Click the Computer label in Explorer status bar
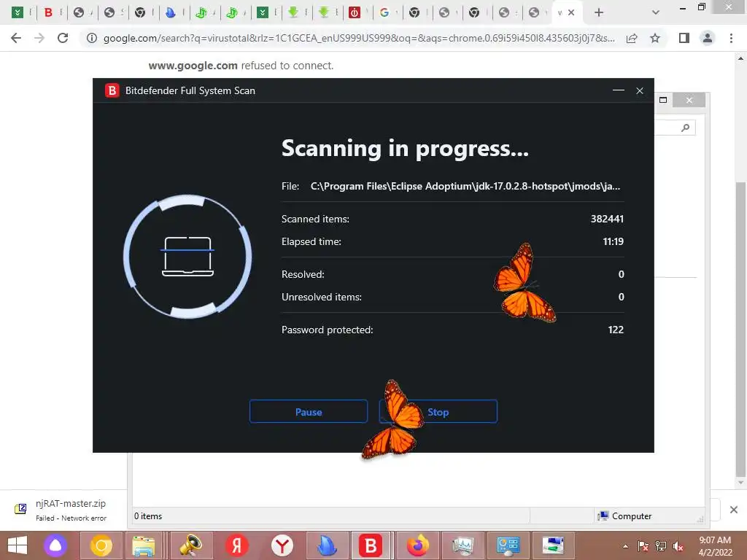The image size is (747, 560). (632, 516)
